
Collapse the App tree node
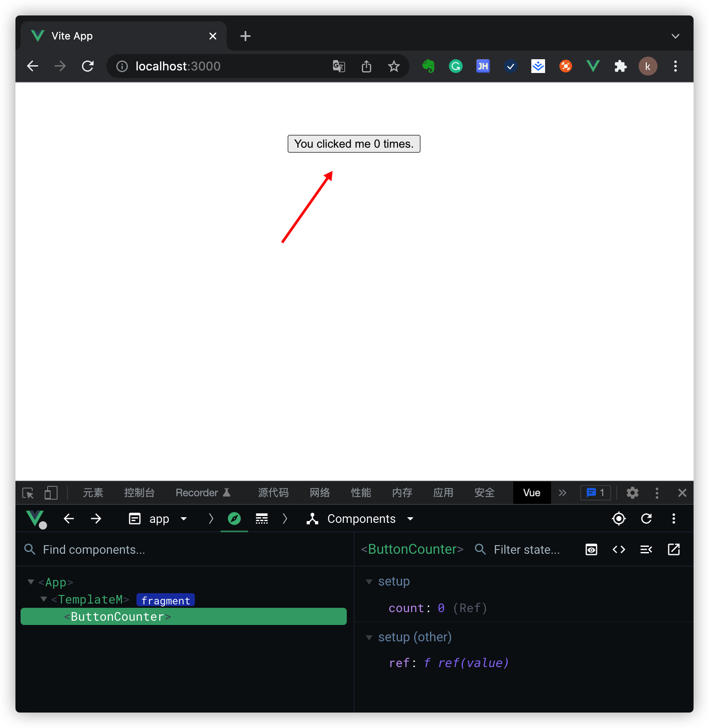[x=31, y=582]
